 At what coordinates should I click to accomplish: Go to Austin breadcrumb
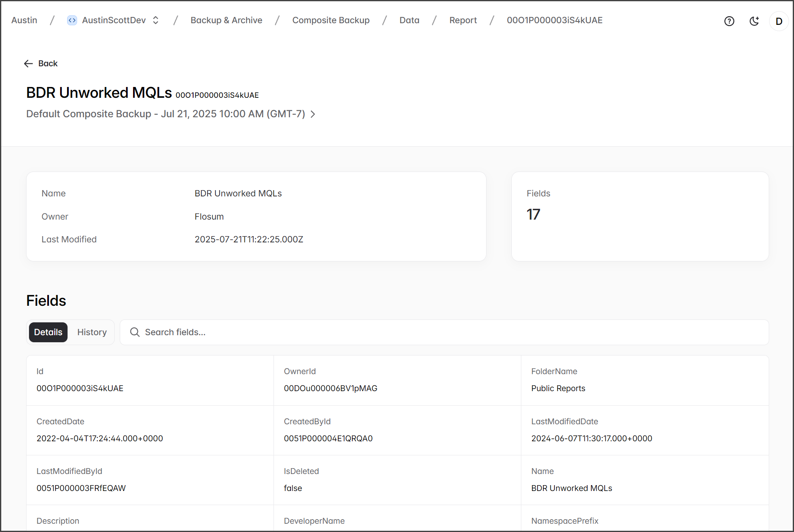tap(24, 20)
